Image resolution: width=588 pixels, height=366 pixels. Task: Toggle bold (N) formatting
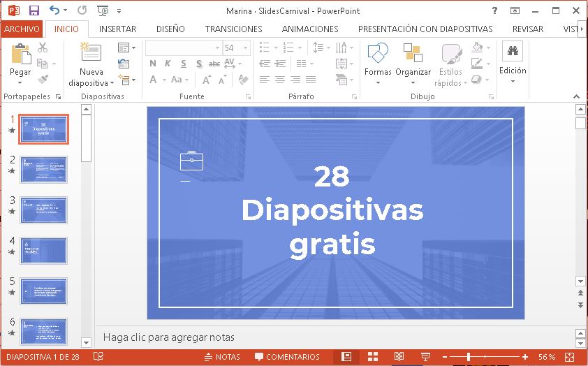(153, 64)
